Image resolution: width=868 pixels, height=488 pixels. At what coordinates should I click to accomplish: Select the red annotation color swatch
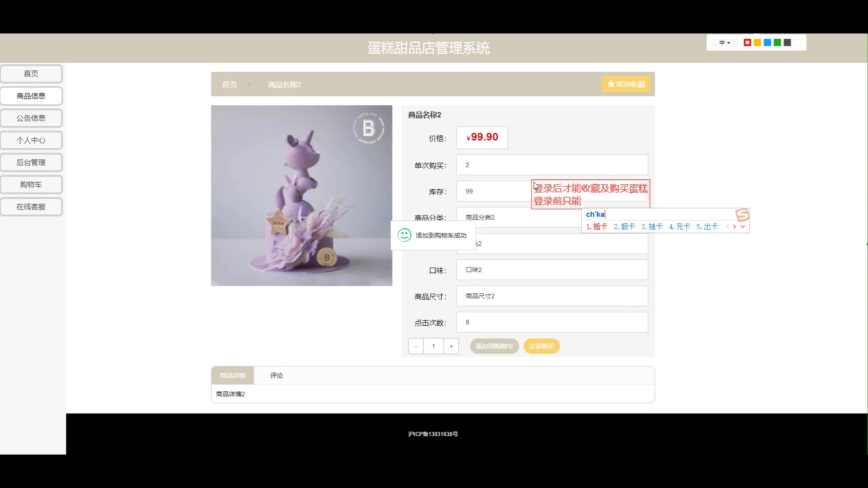pos(747,43)
